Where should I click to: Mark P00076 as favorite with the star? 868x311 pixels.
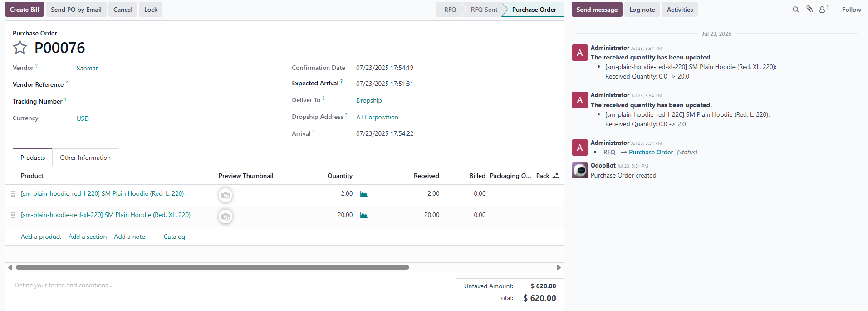tap(20, 47)
